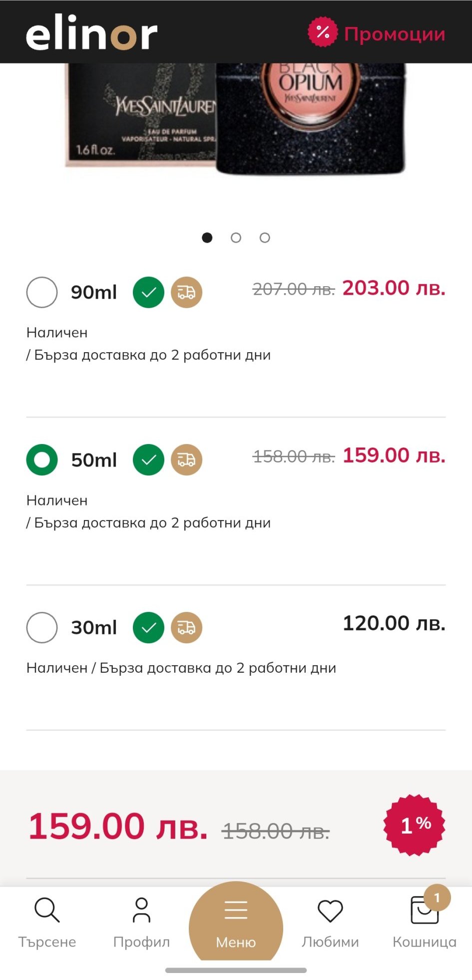Select the 90ml size option
Image resolution: width=472 pixels, height=980 pixels.
click(42, 292)
